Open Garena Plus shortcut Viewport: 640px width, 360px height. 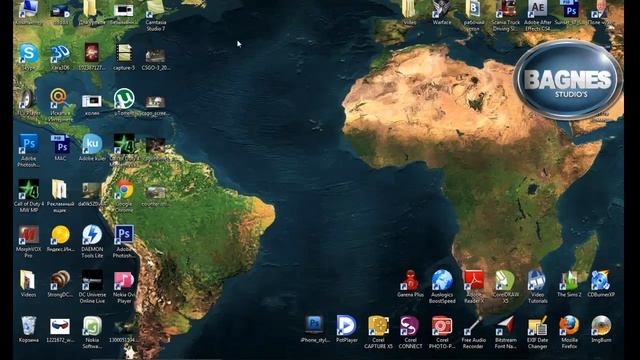tap(410, 280)
